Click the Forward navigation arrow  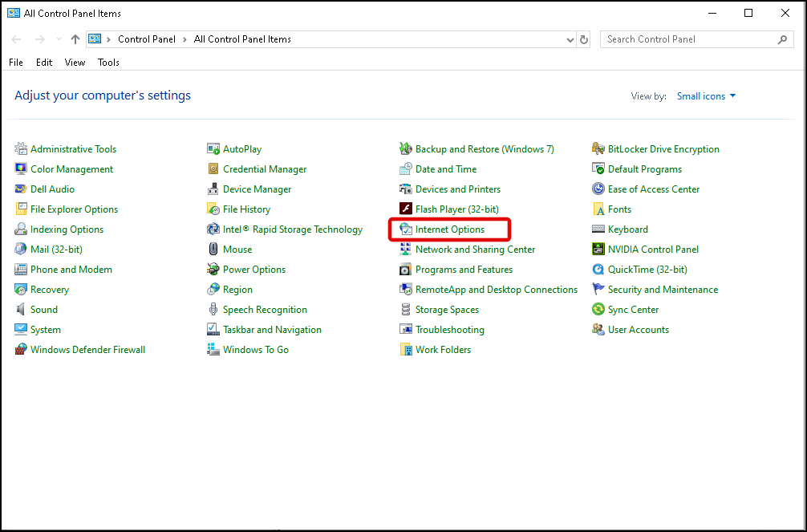coord(39,39)
